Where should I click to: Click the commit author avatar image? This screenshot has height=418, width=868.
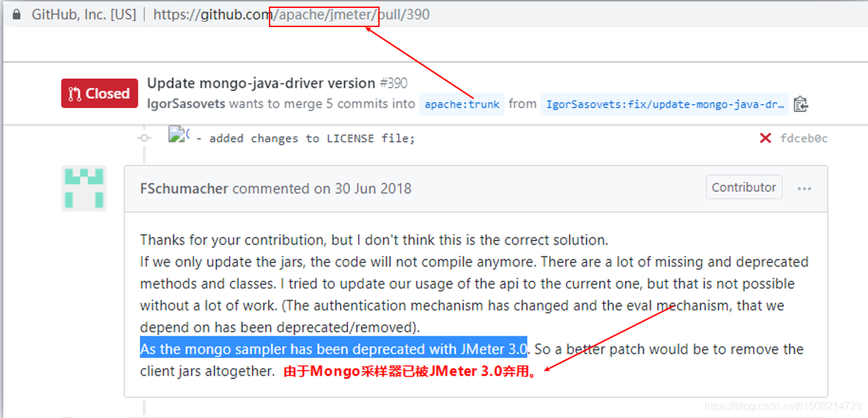(179, 135)
